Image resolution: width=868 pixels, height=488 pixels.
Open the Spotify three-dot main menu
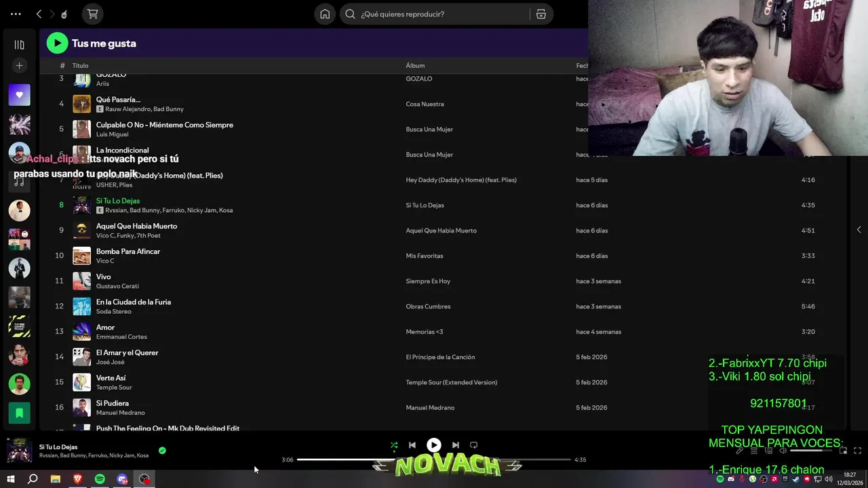[x=16, y=14]
